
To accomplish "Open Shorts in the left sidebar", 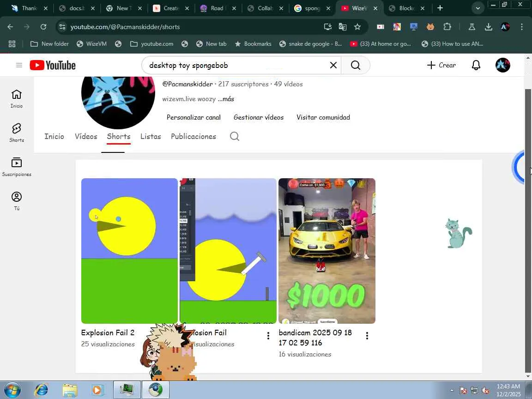I will point(16,133).
